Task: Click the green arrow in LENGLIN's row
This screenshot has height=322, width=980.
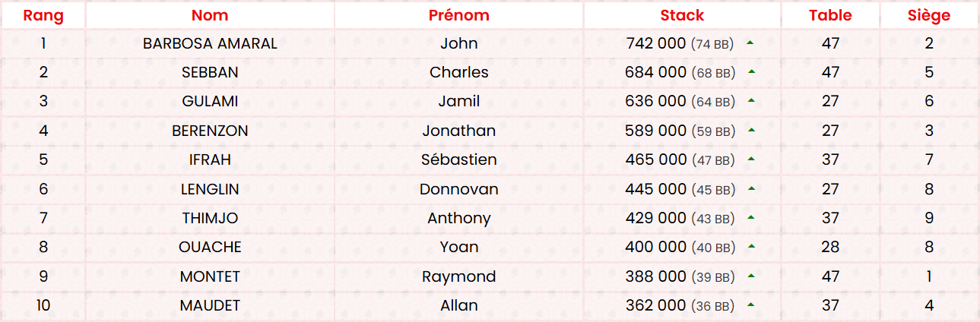Action: [x=752, y=189]
